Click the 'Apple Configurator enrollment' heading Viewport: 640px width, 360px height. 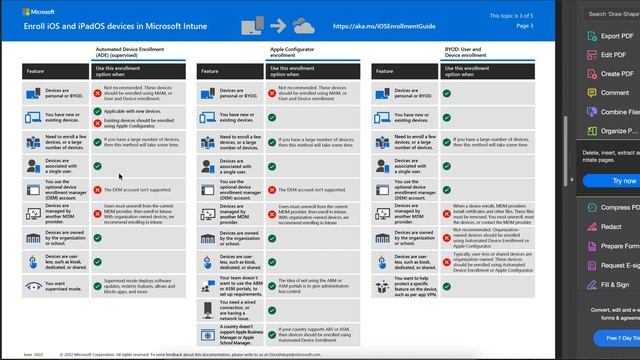click(x=292, y=52)
